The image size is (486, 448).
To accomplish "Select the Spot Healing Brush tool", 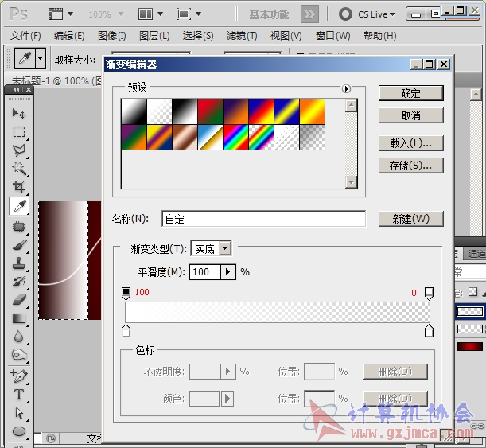I will coord(19,227).
